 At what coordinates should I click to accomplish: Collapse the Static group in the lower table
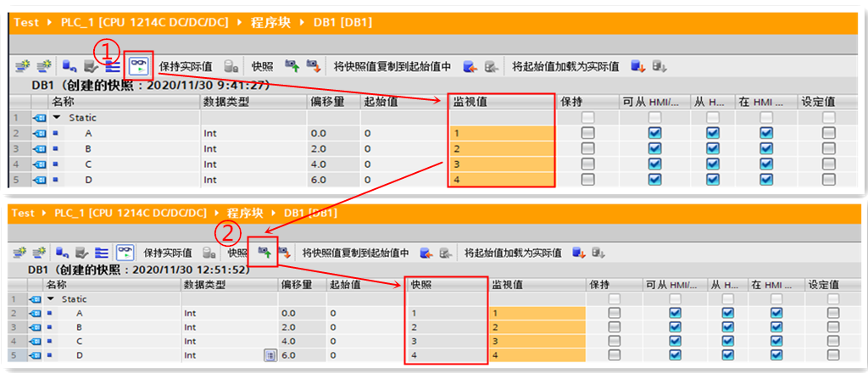pos(51,299)
